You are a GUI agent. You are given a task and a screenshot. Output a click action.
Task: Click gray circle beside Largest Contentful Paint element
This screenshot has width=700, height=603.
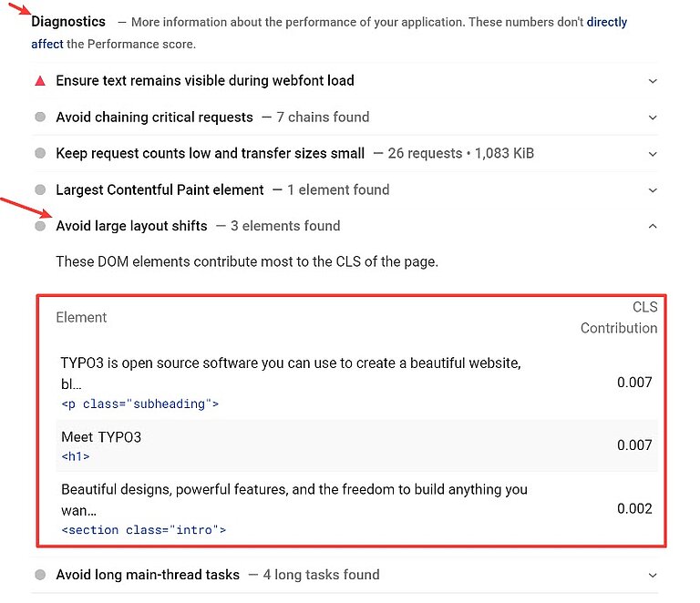[x=40, y=190]
